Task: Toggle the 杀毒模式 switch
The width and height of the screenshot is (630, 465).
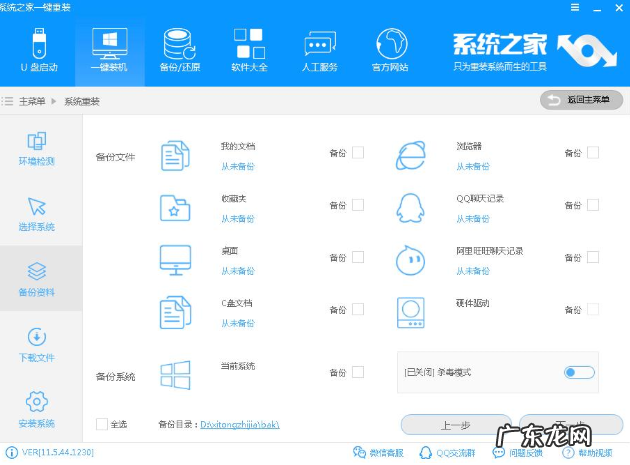Action: coord(579,372)
